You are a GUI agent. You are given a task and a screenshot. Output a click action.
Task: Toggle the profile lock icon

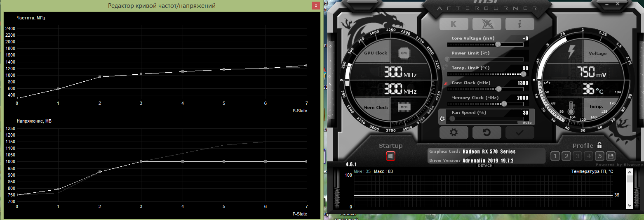coord(599,145)
